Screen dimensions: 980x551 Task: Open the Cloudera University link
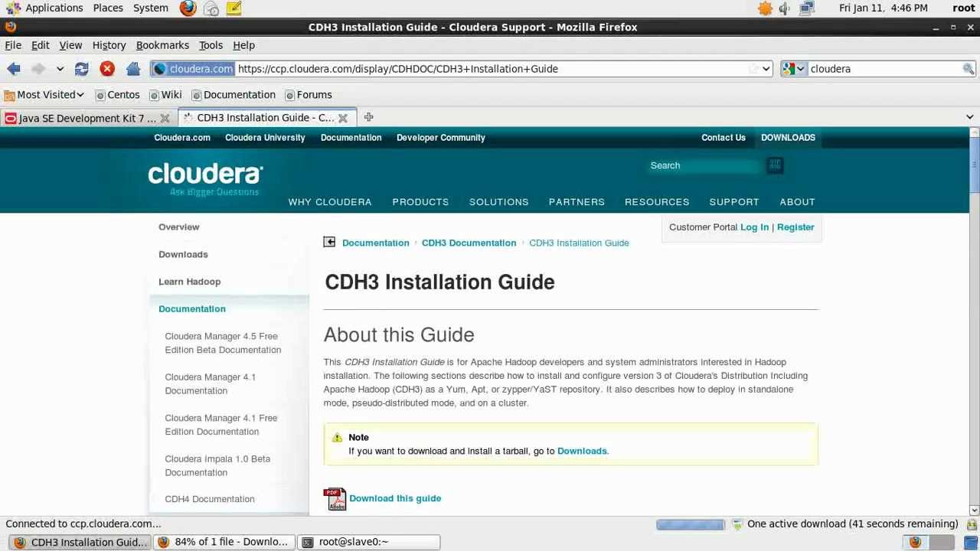265,138
